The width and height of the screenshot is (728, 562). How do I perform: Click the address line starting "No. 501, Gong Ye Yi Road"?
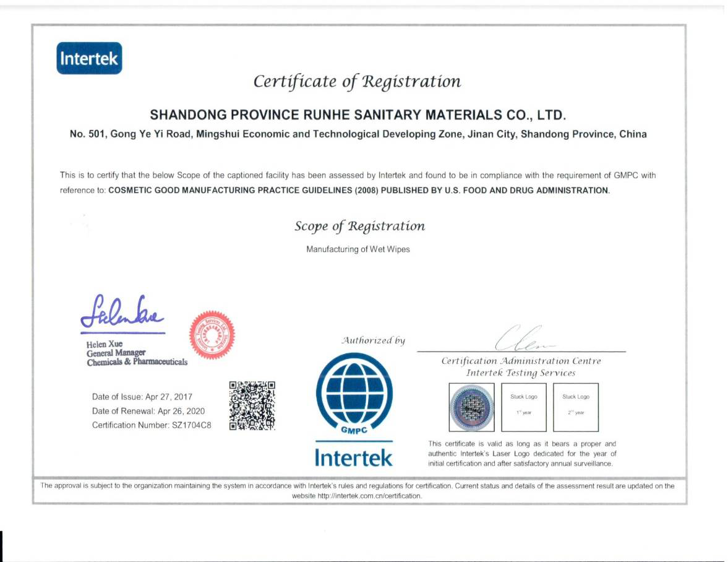[358, 134]
